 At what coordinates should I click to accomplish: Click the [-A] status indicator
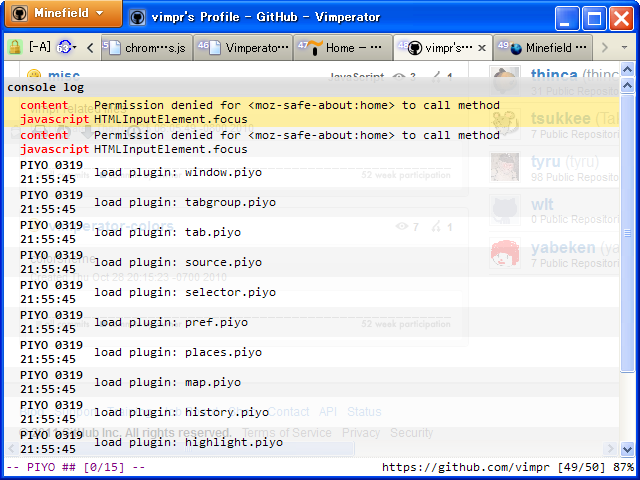[x=40, y=47]
